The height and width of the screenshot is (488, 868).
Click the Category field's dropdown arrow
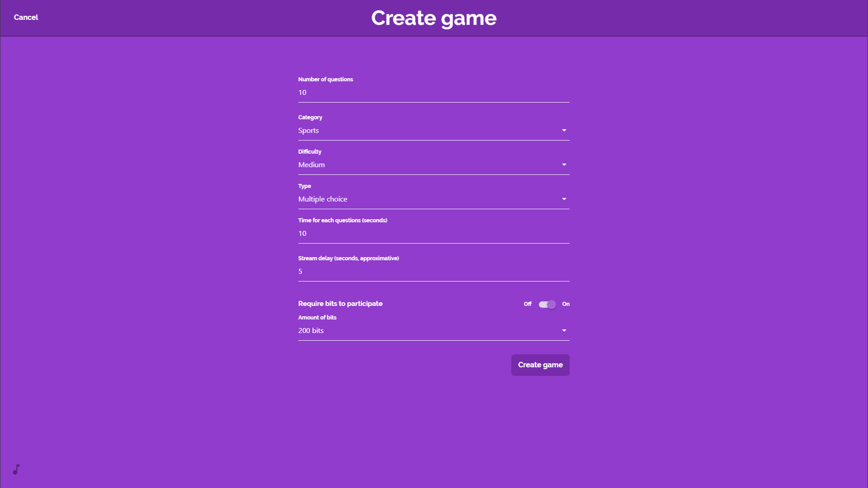[564, 131]
